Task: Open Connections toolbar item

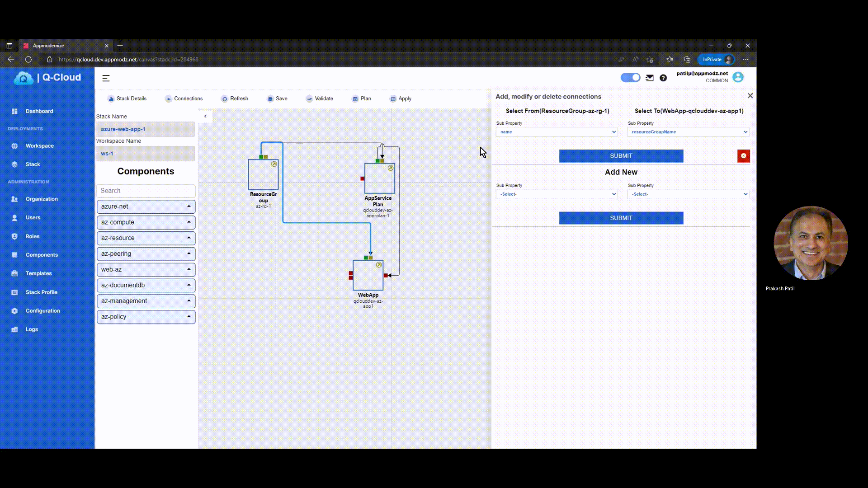Action: 184,99
